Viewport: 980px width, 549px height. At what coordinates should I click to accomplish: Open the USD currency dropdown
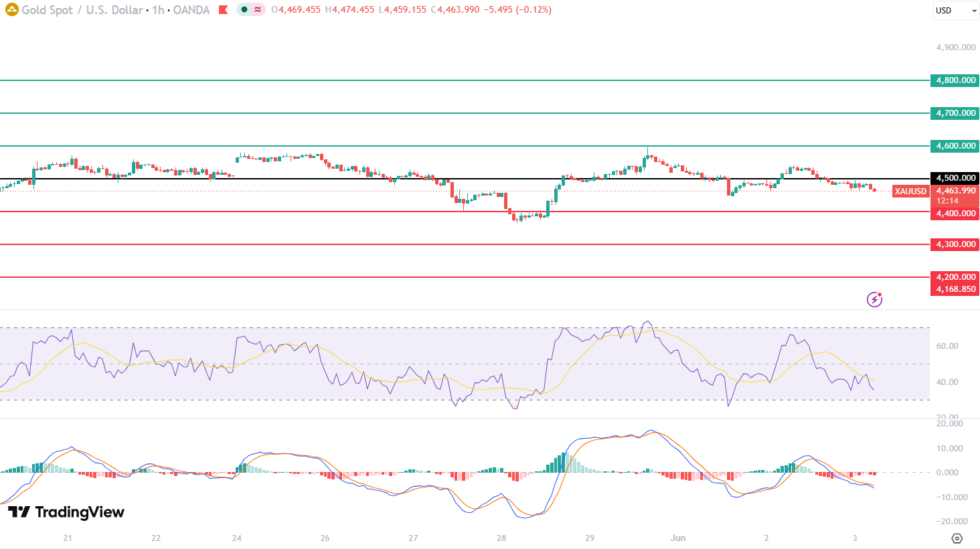click(x=956, y=11)
